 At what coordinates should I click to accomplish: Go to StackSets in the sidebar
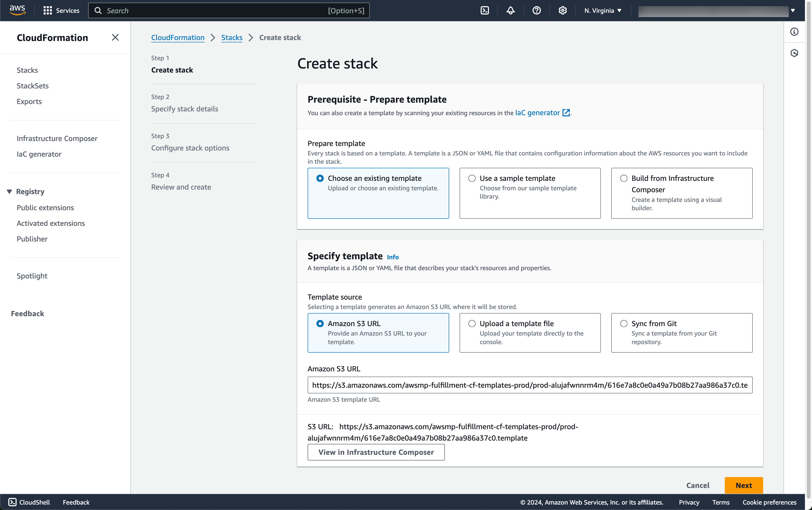pyautogui.click(x=33, y=86)
